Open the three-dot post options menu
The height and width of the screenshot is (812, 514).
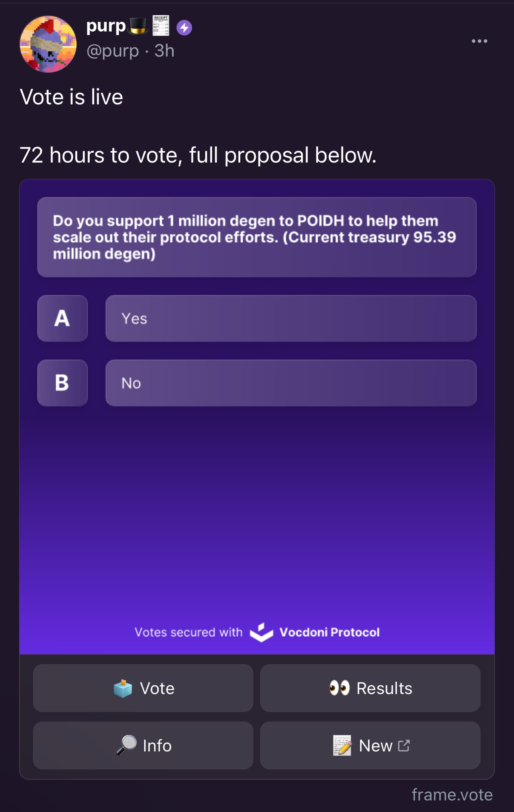click(x=479, y=41)
